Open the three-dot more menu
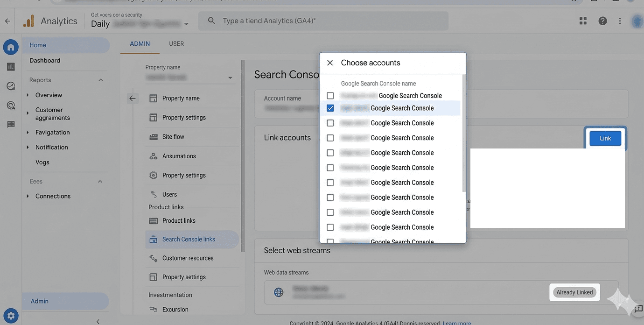644x325 pixels. pyautogui.click(x=620, y=21)
